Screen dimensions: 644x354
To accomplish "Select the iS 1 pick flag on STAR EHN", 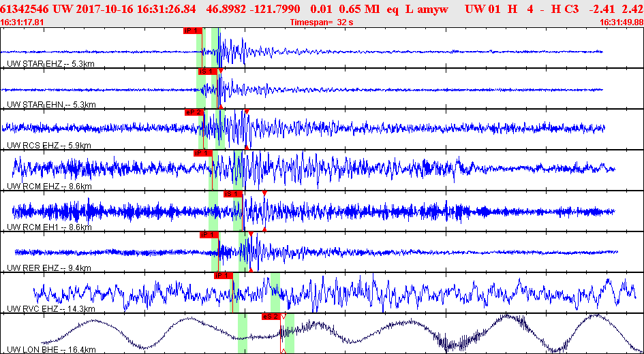I will (x=207, y=71).
